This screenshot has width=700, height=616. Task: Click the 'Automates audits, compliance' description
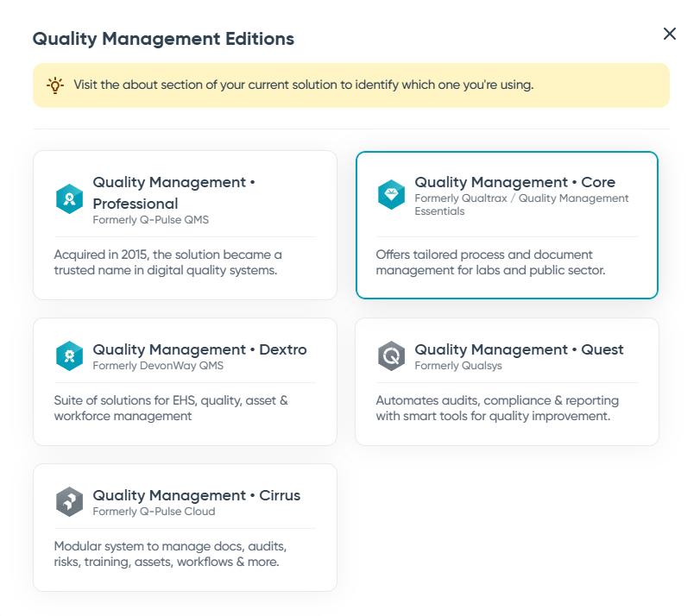[x=496, y=408]
